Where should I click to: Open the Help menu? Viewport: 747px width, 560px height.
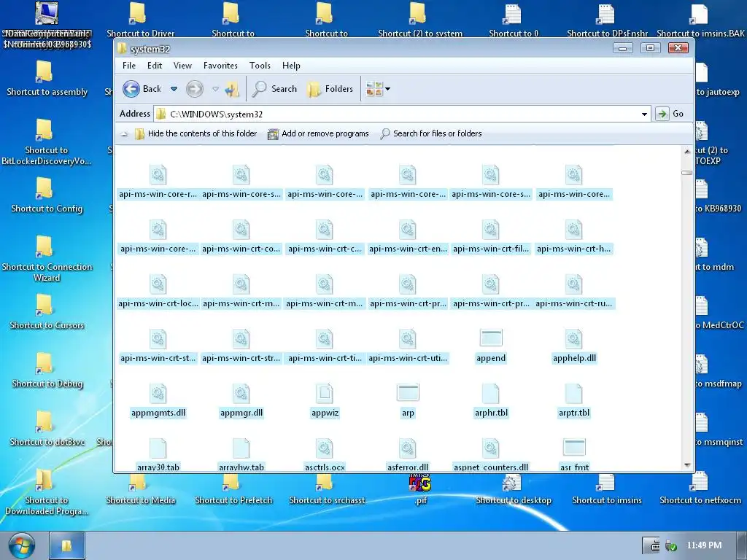click(291, 65)
